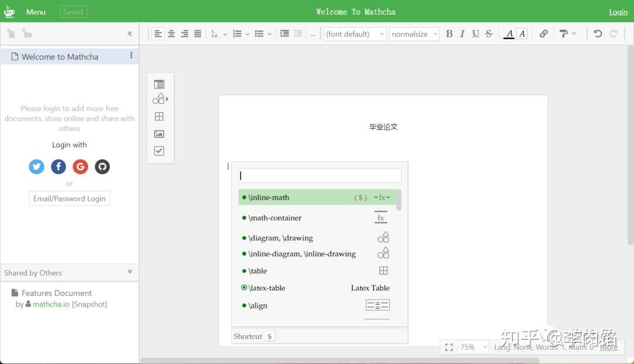Click the Email/Password Login button

[x=69, y=198]
